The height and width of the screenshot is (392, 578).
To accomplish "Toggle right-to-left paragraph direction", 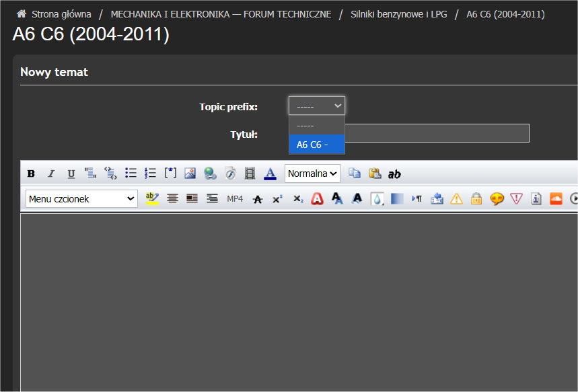I will pos(417,199).
